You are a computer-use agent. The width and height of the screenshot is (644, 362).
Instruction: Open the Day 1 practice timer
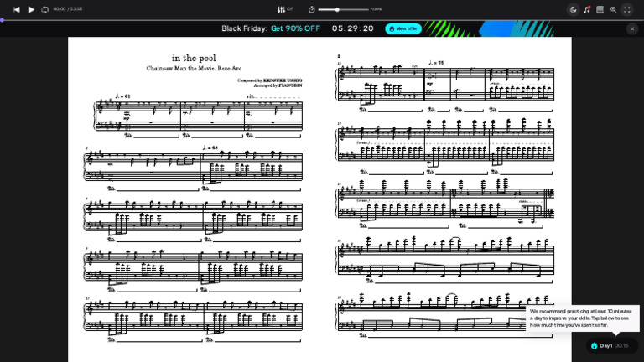click(x=610, y=345)
